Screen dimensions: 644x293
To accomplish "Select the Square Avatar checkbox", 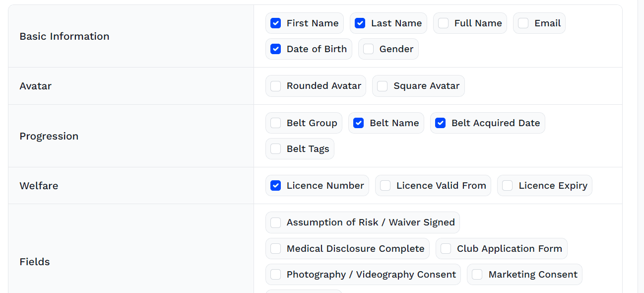I will (x=383, y=86).
